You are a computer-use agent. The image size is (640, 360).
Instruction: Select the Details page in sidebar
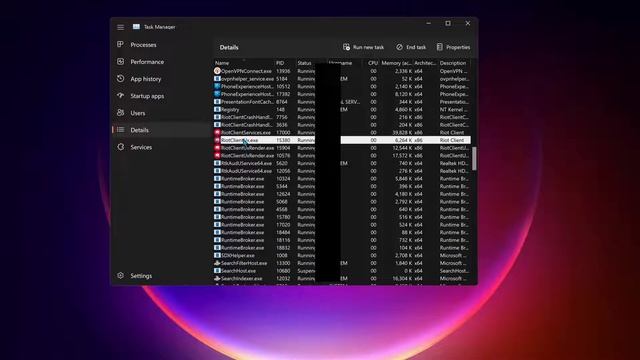point(139,130)
